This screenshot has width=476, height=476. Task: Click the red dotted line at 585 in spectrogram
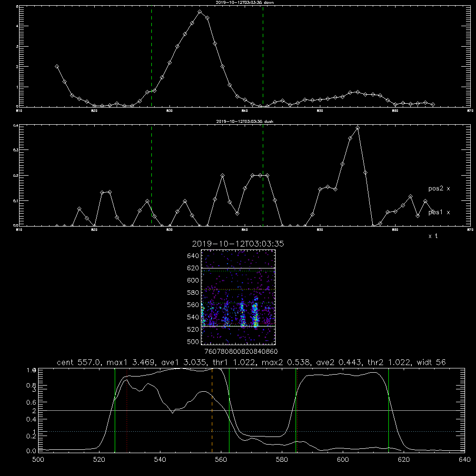238,289
